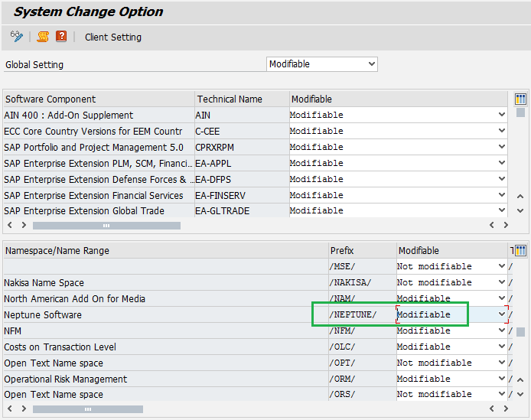Click left arrow of Software Component horizontal scrollbar
The image size is (531, 420).
[x=10, y=226]
